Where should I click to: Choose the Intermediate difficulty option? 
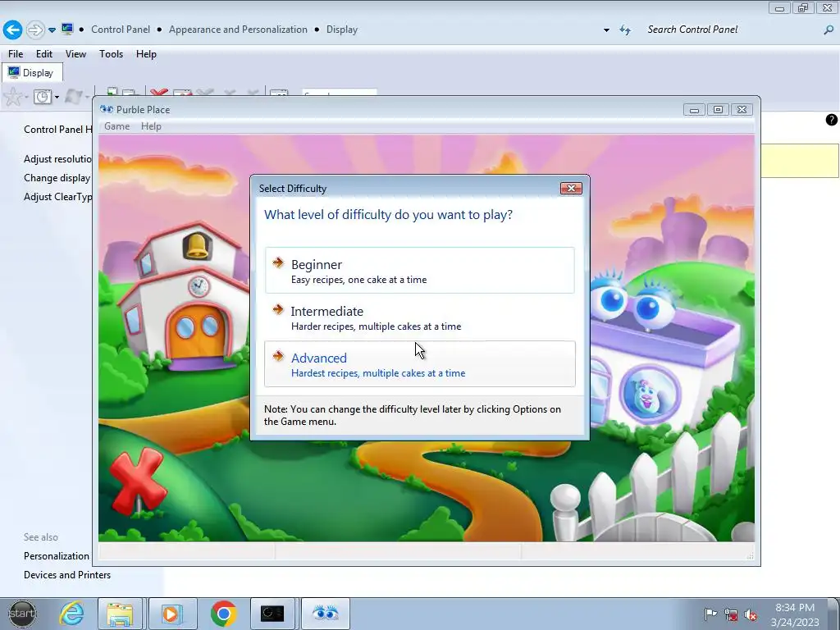(x=419, y=317)
